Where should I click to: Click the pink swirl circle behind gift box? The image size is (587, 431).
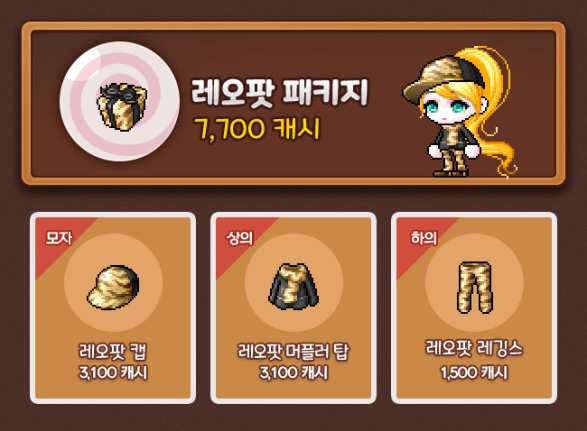pos(119,101)
